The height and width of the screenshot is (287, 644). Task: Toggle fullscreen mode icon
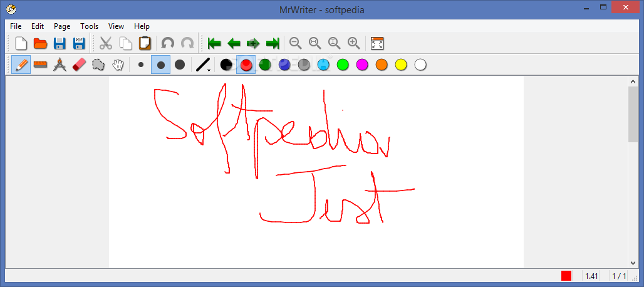tap(377, 43)
